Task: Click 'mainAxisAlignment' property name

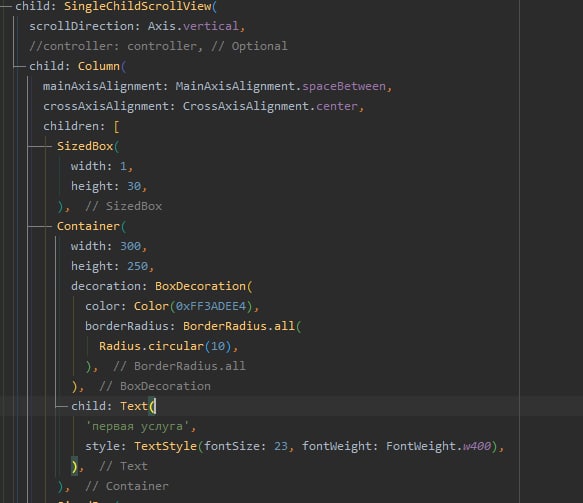Action: 102,86
